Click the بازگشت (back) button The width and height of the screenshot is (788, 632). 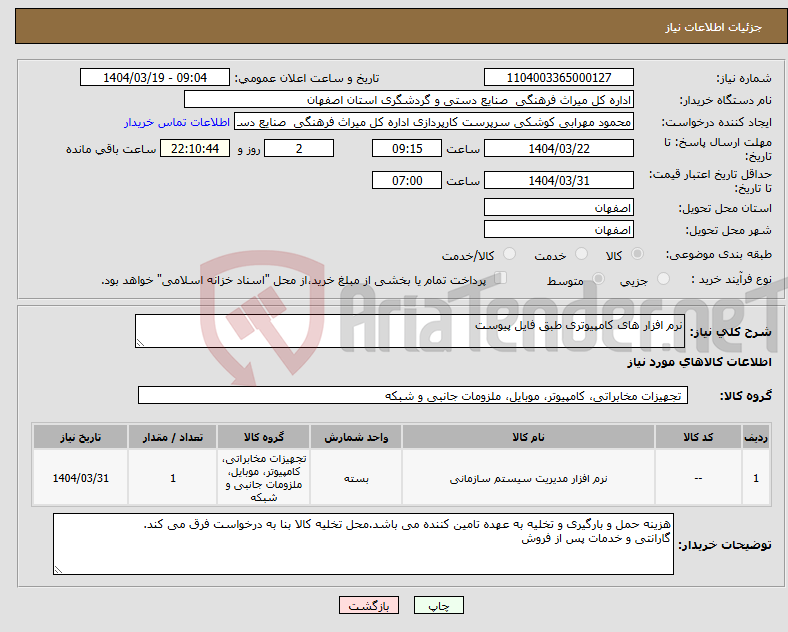[369, 605]
